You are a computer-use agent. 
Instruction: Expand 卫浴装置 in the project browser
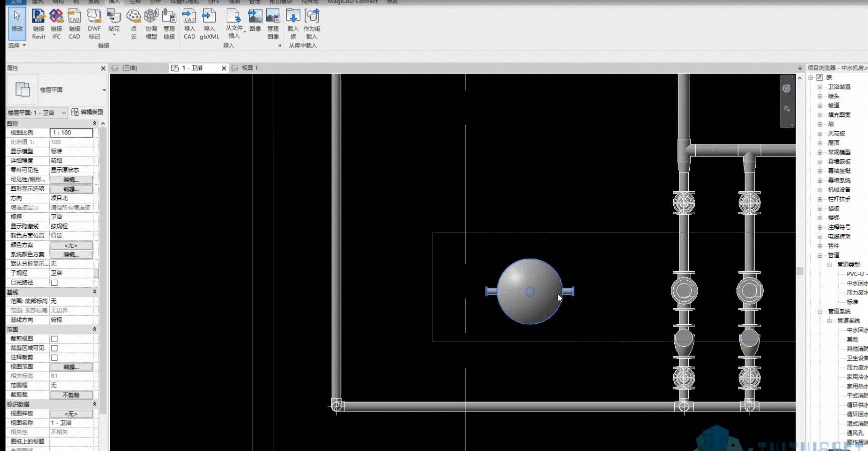tap(820, 87)
